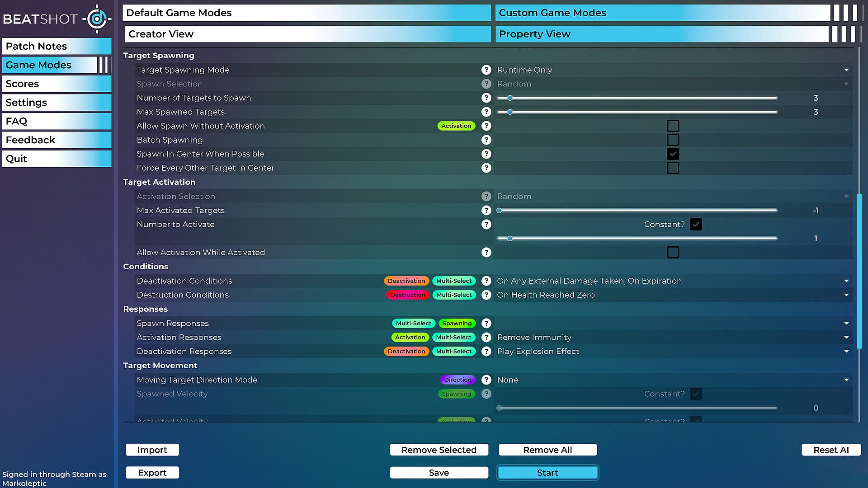Click the BeatShot target logo icon
This screenshot has width=868, height=488.
pos(96,19)
